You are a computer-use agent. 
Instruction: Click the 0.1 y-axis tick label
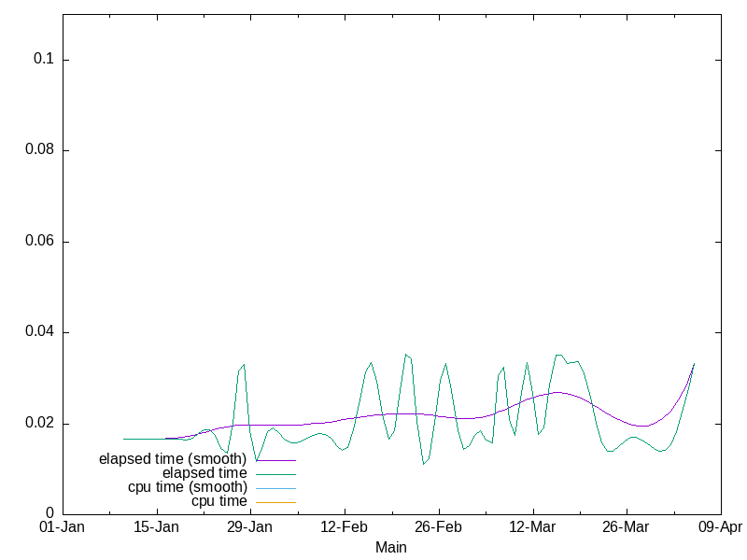pyautogui.click(x=44, y=60)
